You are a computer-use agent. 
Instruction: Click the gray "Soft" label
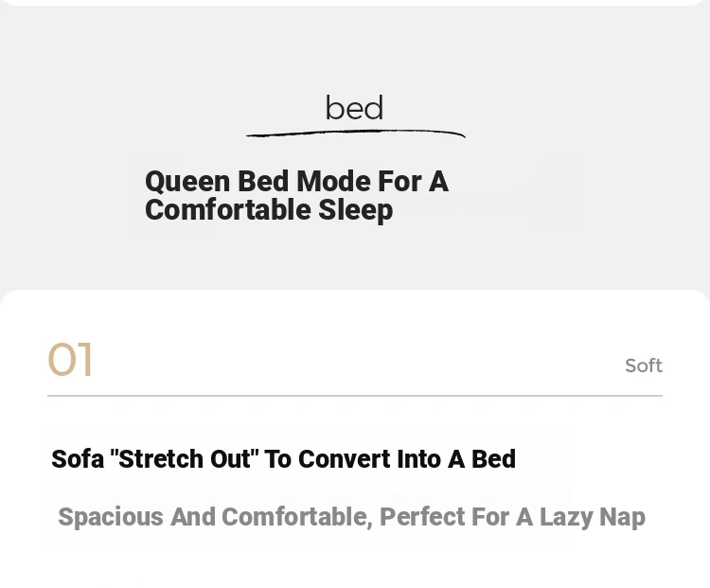[644, 365]
